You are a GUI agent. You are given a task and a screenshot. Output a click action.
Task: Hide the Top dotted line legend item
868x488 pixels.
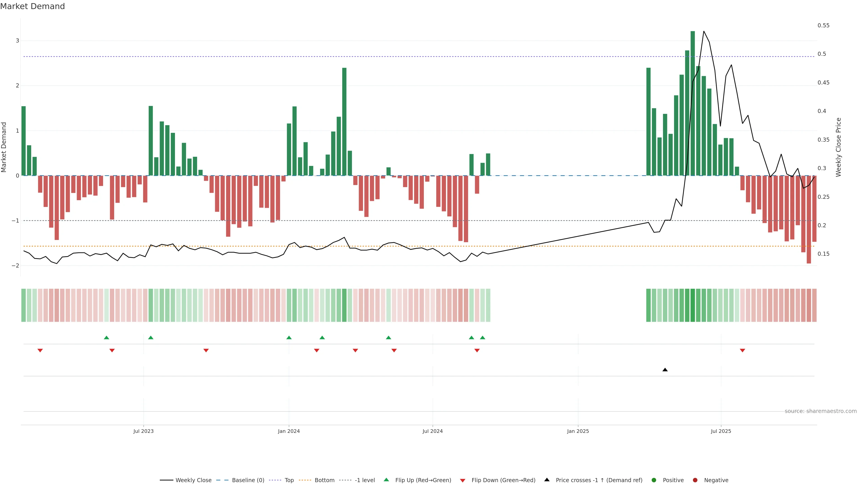[289, 480]
